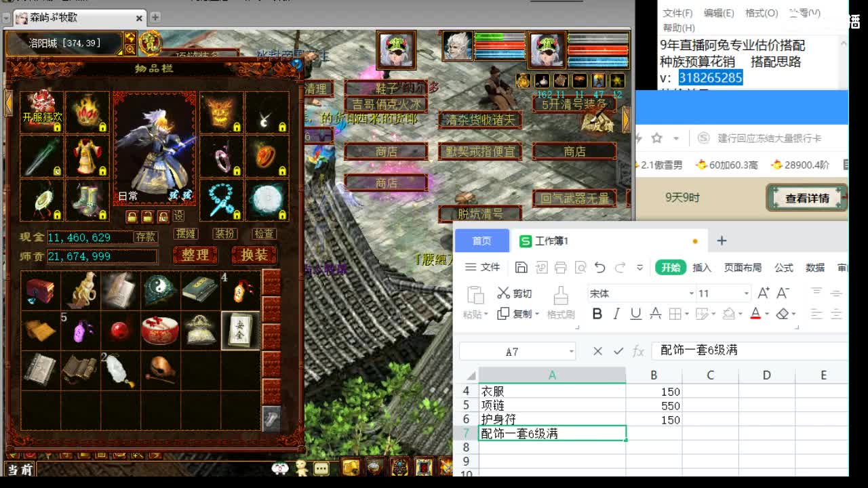Click the 换装 button in inventory
Viewport: 868px width, 488px height.
click(x=254, y=254)
